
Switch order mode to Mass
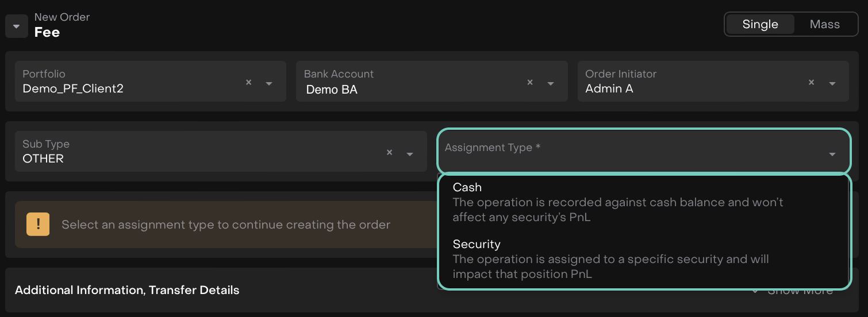(x=824, y=24)
